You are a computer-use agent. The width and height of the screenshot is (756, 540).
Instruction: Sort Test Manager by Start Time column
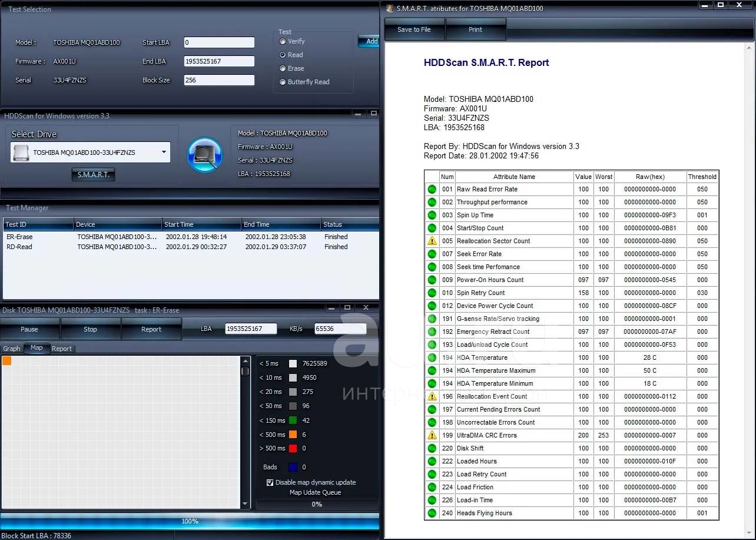coord(201,224)
